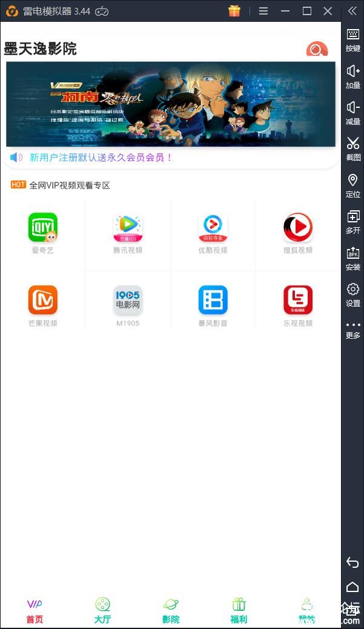Open the Tencent Video (腾讯视频) icon
This screenshot has width=364, height=629.
point(128,227)
